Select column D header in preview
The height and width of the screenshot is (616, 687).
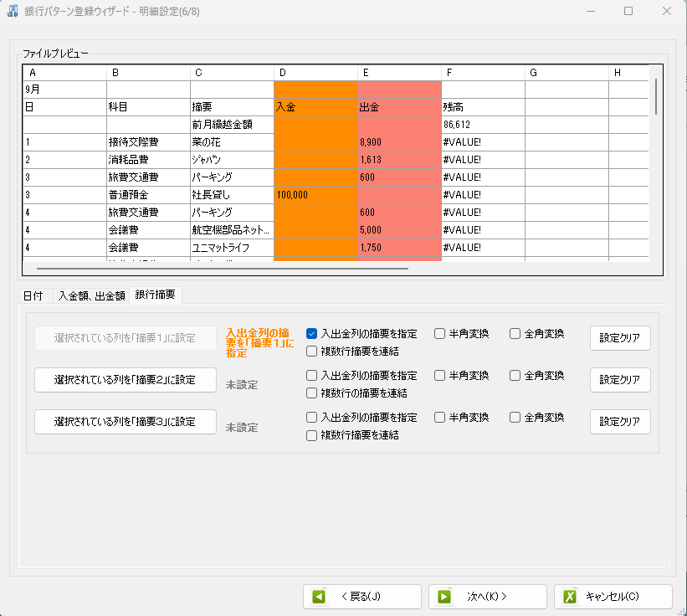coord(315,73)
